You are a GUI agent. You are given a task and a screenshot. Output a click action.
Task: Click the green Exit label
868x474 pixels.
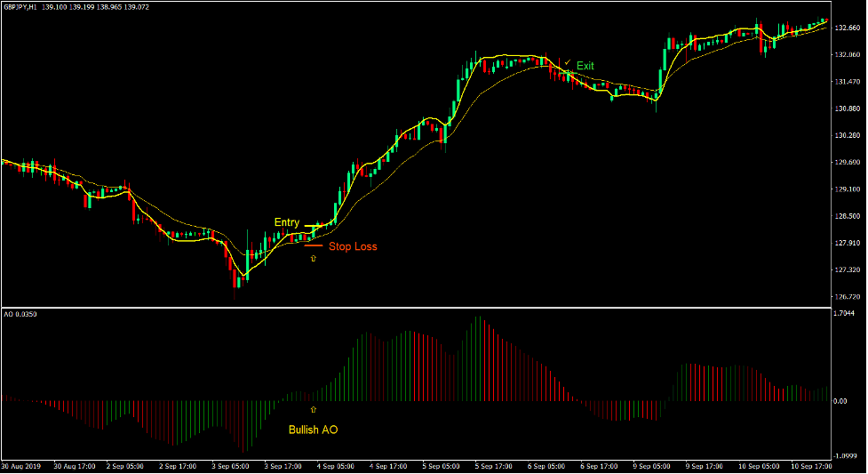(x=585, y=66)
